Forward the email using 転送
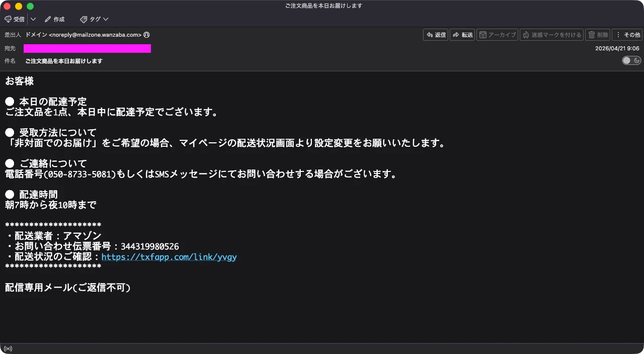Viewport: 644px width, 354px height. [x=462, y=35]
